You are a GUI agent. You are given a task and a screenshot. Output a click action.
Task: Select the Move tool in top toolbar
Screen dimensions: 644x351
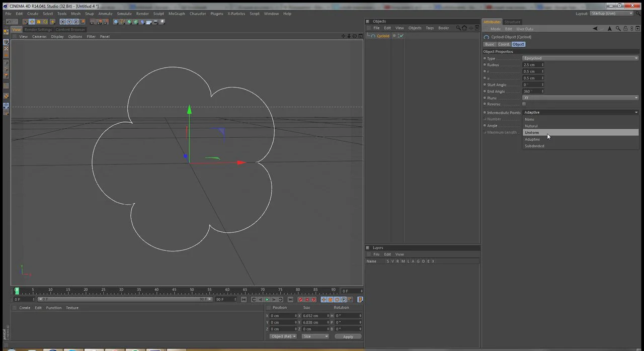pyautogui.click(x=32, y=22)
